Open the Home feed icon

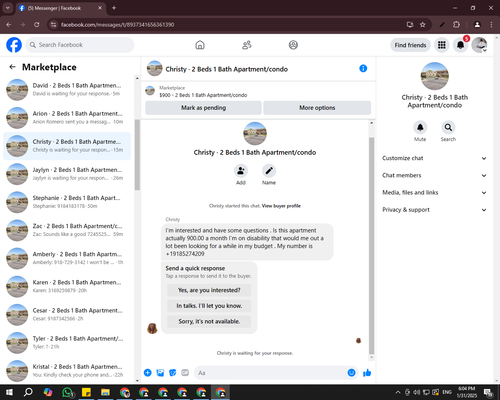coord(200,45)
